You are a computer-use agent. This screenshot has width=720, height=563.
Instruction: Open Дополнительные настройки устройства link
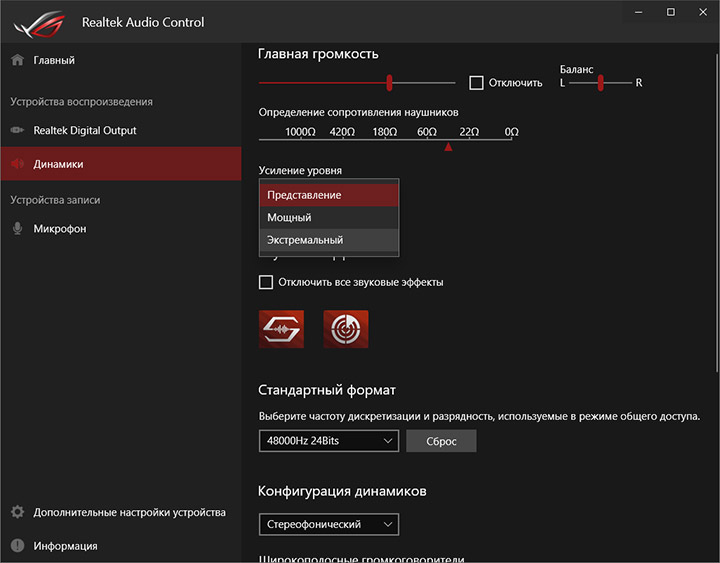click(129, 512)
